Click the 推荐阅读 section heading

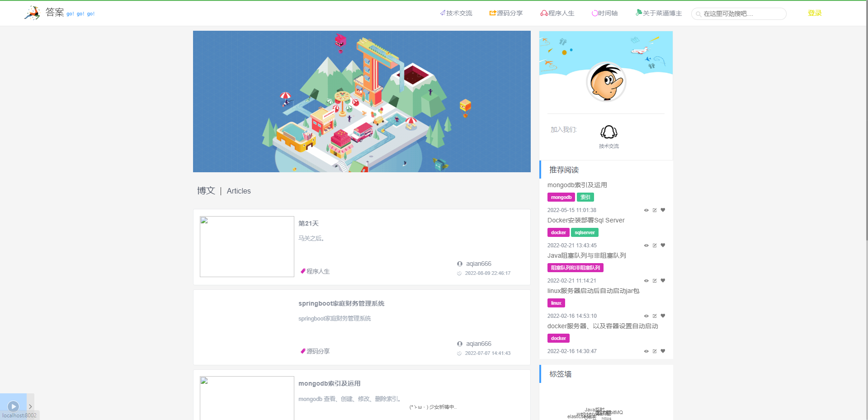click(564, 170)
